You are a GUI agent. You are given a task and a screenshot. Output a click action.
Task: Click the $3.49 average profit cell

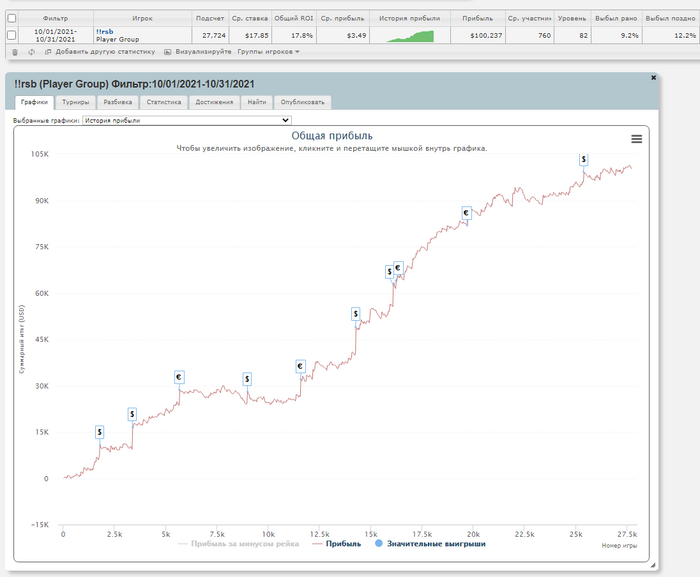[343, 35]
